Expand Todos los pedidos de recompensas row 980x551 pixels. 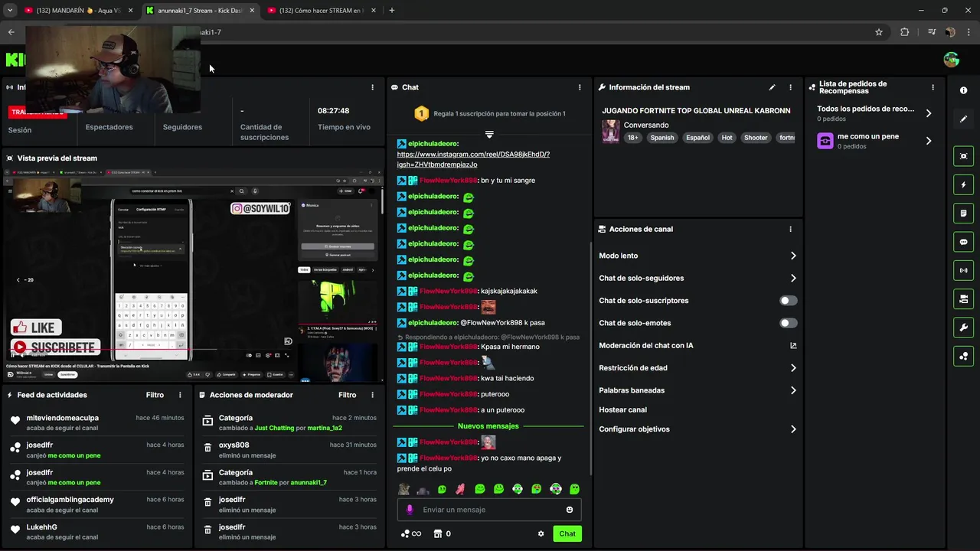pyautogui.click(x=875, y=113)
